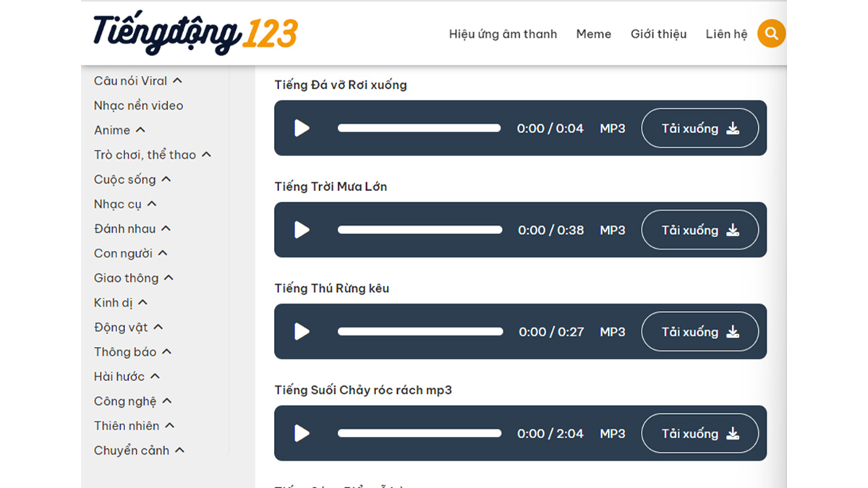
Task: Expand the Trò chơi, thể thao chevron
Action: click(x=206, y=155)
